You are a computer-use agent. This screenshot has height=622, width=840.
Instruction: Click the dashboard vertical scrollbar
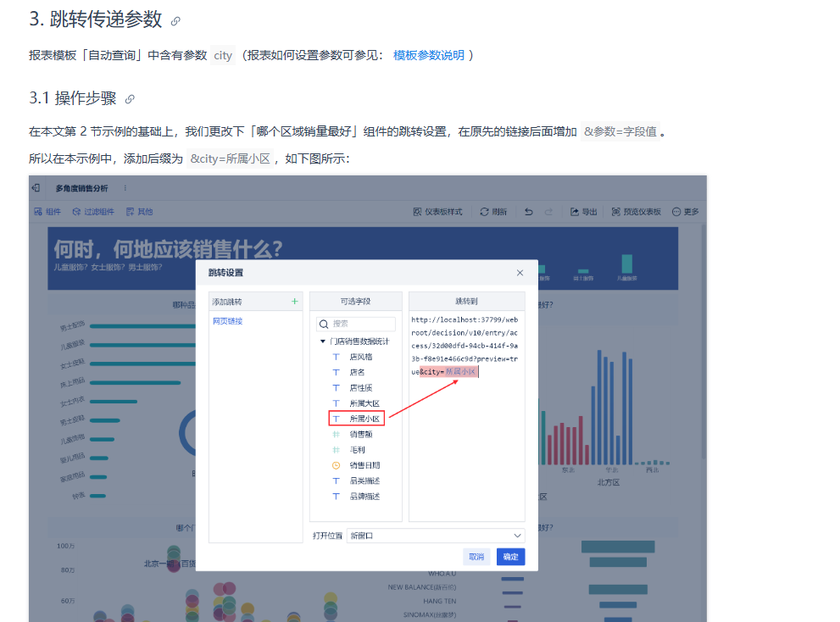[704, 343]
